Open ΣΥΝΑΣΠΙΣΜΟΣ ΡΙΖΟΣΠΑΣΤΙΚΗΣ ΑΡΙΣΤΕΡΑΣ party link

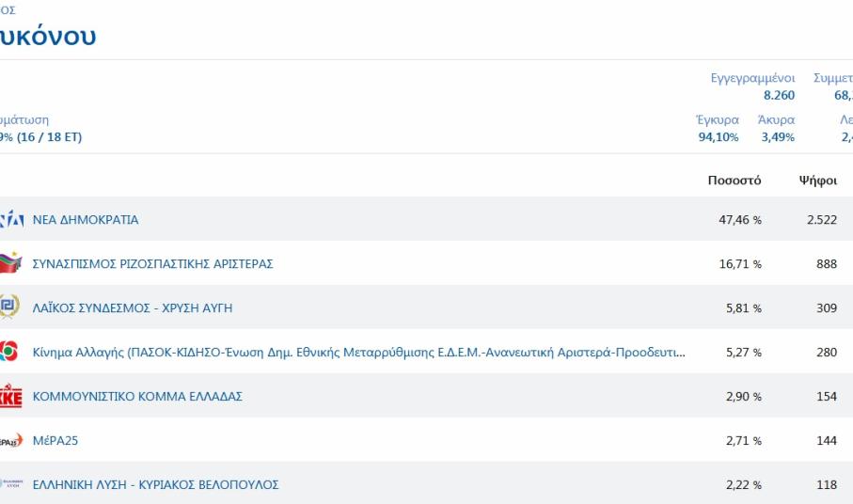tap(152, 264)
